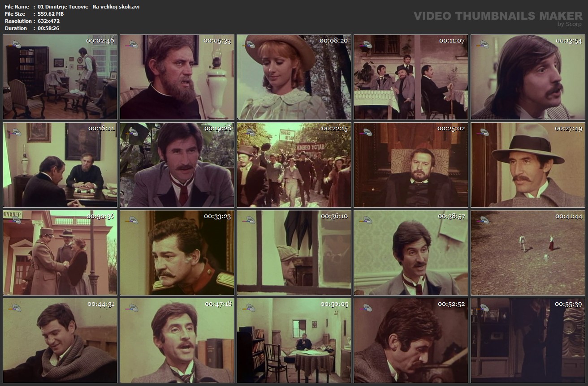Click the file size value 559.62 MB
Viewport: 588px width, 386px height.
click(x=51, y=14)
